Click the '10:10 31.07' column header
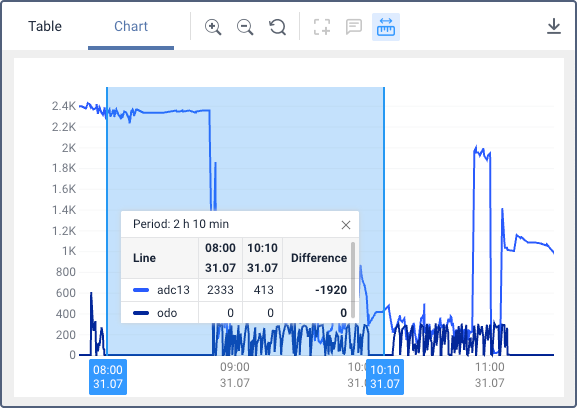The height and width of the screenshot is (408, 577). [262, 258]
